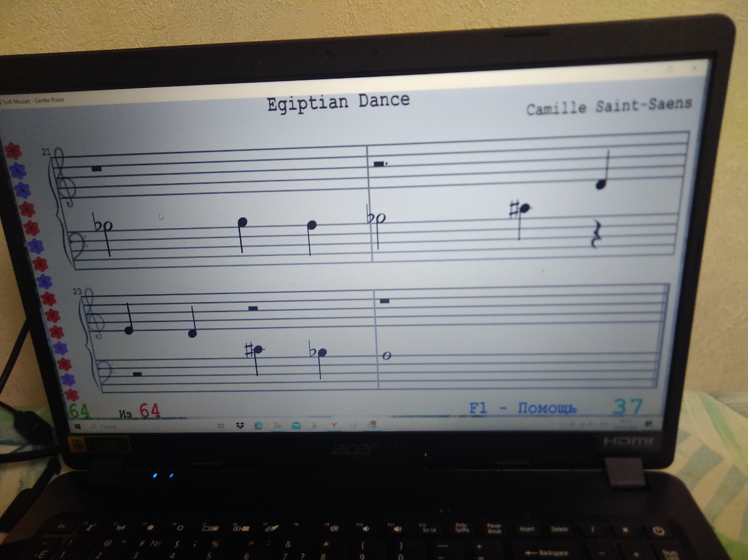Launch Microsoft Edge from the taskbar
Viewport: 748px width, 560px height.
258,425
